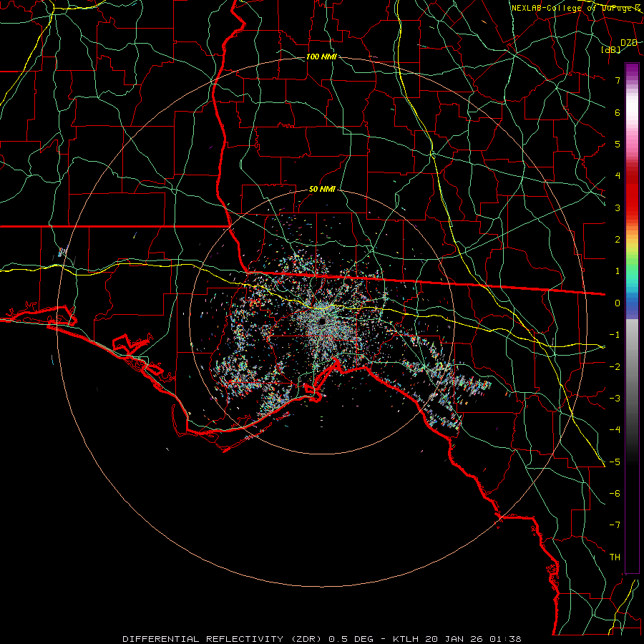Click the '3' value on the color scale
Image resolution: width=644 pixels, height=644 pixels.
point(618,208)
